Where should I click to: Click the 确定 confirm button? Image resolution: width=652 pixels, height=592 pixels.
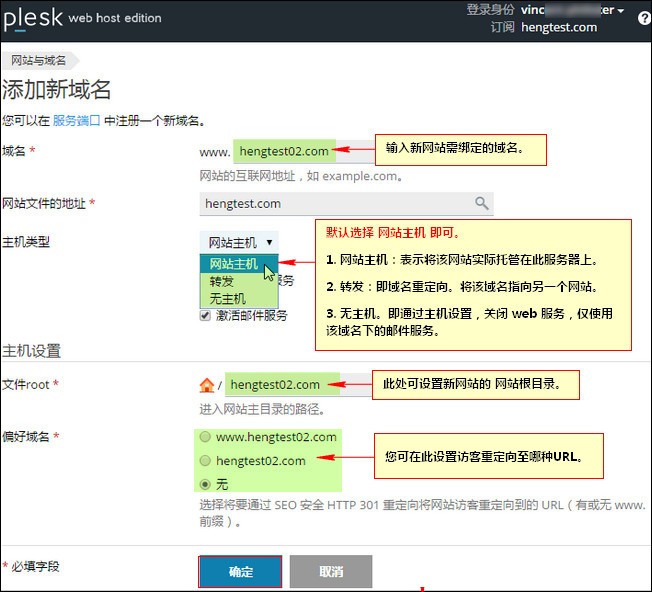coord(240,572)
